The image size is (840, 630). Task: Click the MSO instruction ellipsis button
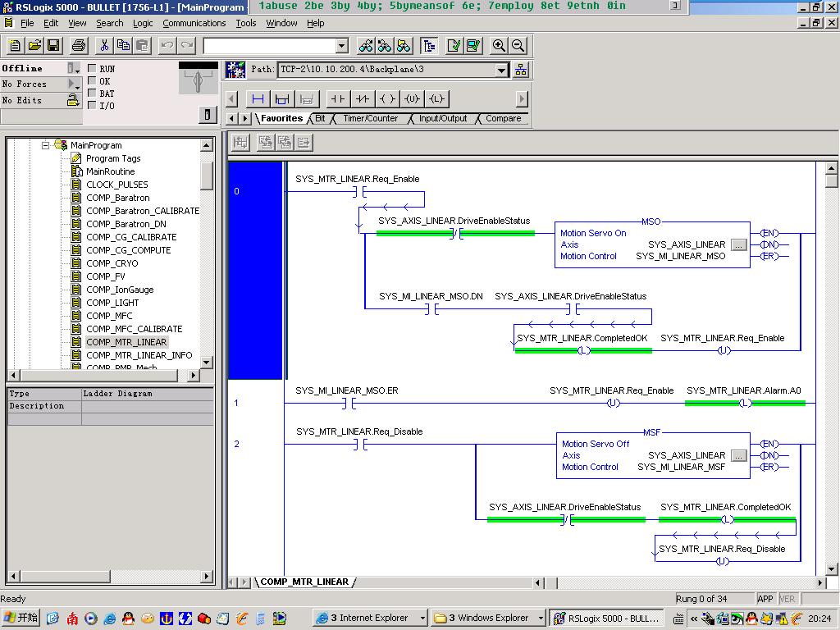click(x=738, y=244)
